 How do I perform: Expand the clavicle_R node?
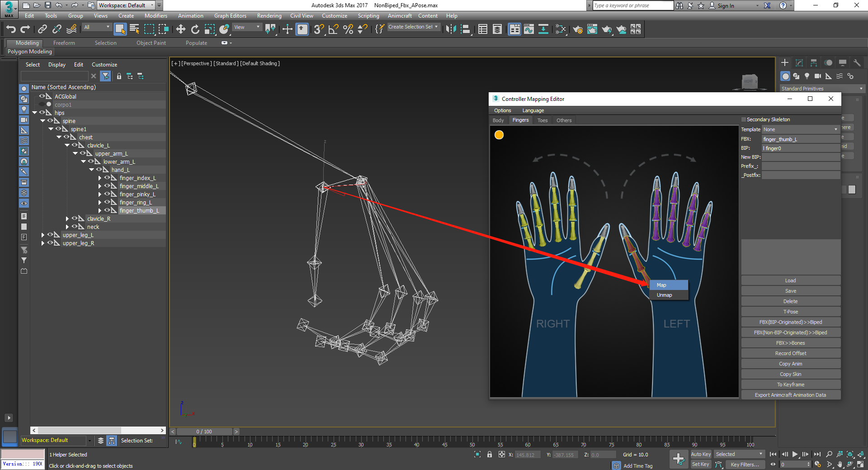(67, 219)
